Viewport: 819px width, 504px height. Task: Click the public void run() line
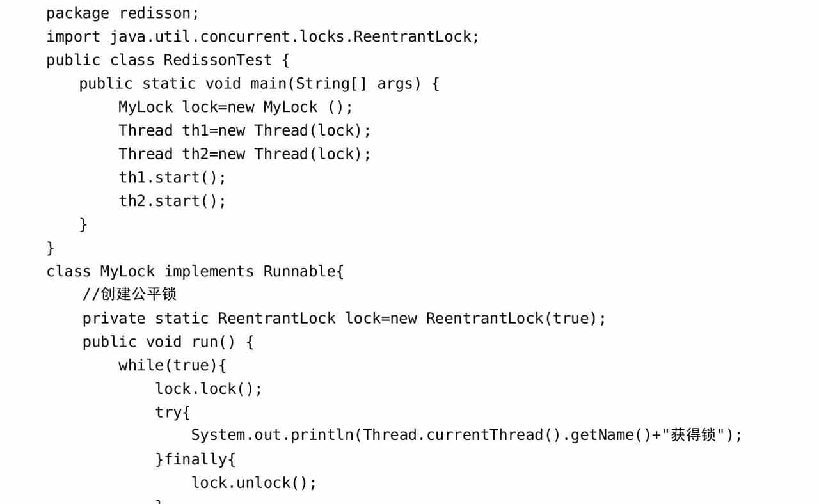(x=168, y=342)
